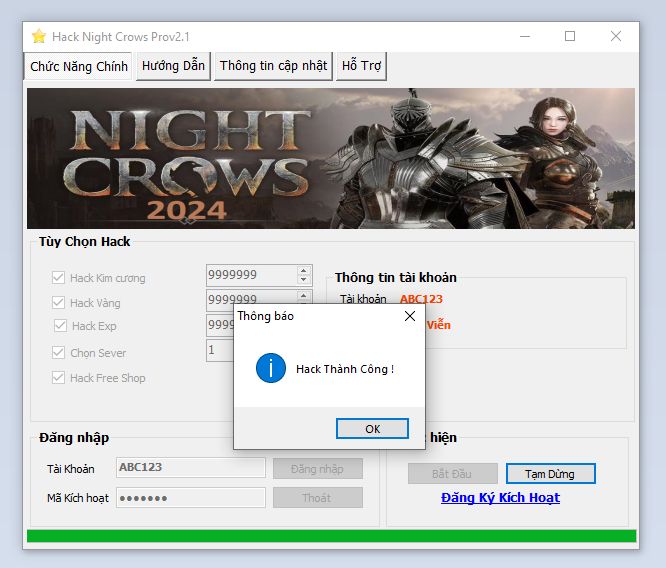Image resolution: width=666 pixels, height=568 pixels.
Task: Toggle the Hack Exp checkbox
Action: point(60,326)
